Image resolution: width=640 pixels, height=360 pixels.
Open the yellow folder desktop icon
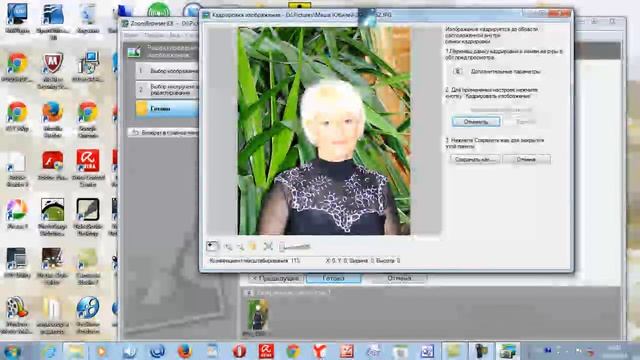[x=53, y=313]
